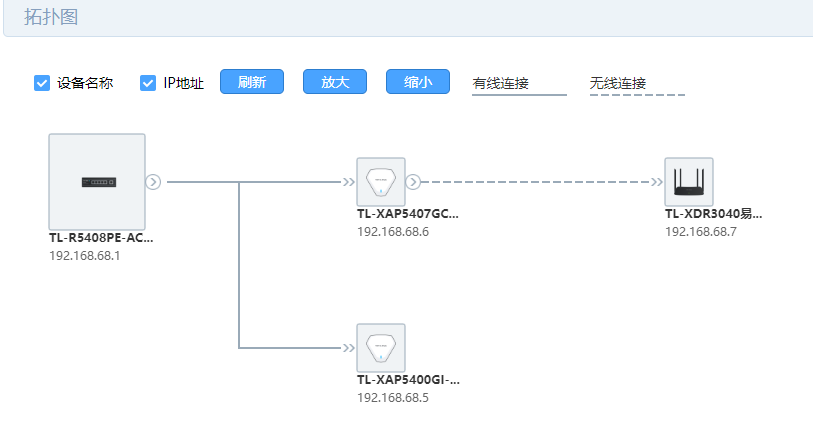Screen dimensions: 813x425
Task: Click the TL-R5408PE-AC... device name
Action: point(101,238)
